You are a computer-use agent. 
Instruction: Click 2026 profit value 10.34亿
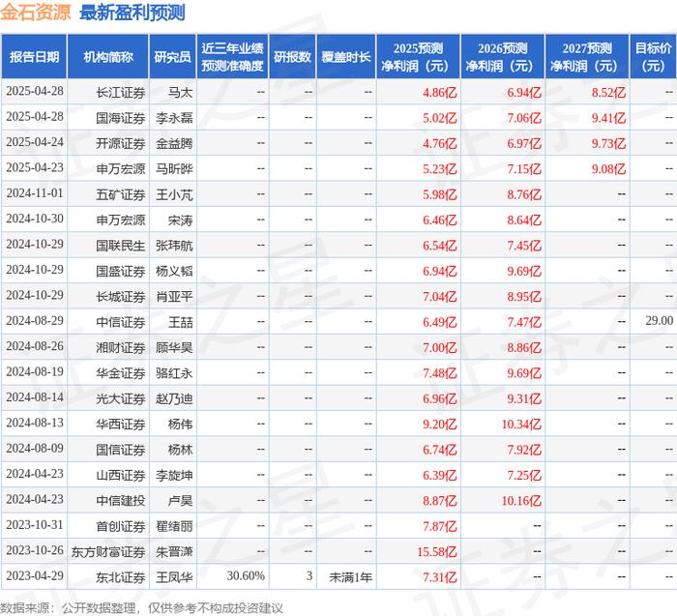521,425
